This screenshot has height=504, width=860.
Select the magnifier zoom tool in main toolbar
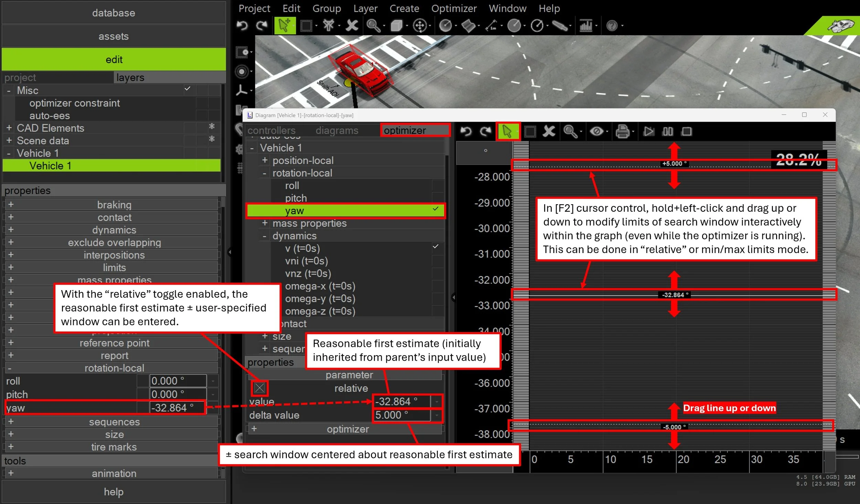click(x=373, y=25)
